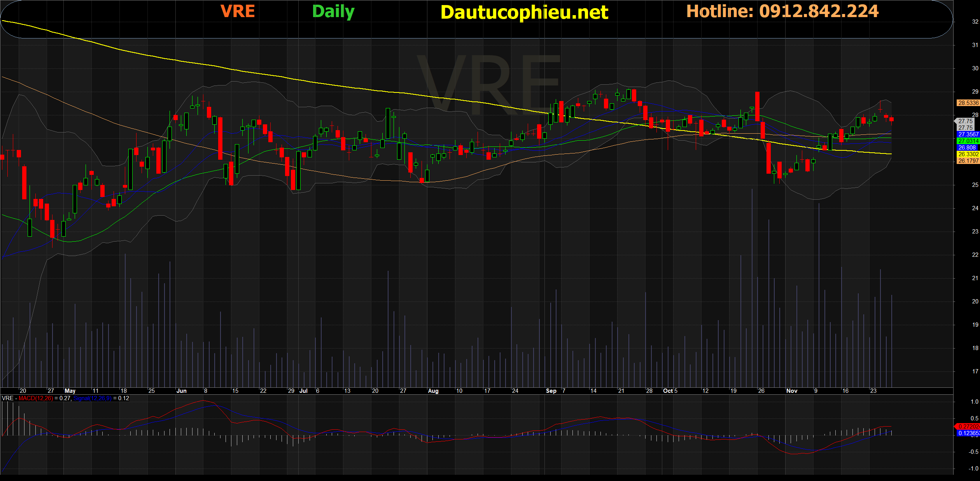This screenshot has height=481, width=980.
Task: Click the yellow 26.3302 moving average tag
Action: (x=968, y=154)
